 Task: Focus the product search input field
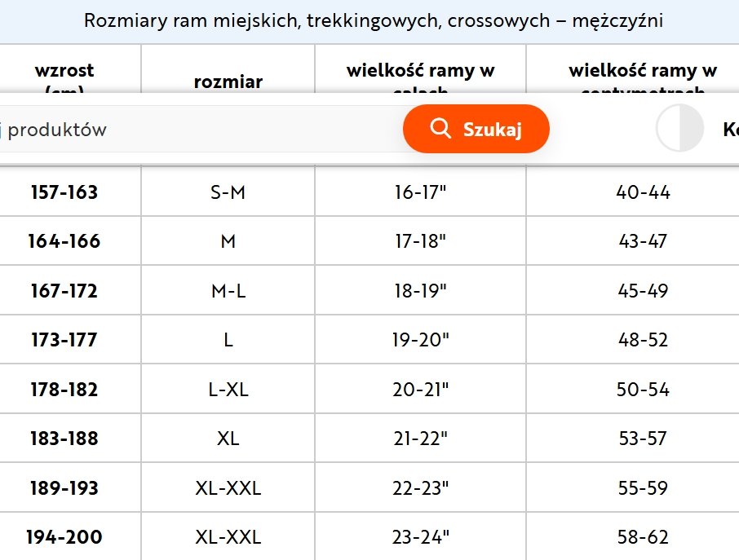pyautogui.click(x=196, y=130)
